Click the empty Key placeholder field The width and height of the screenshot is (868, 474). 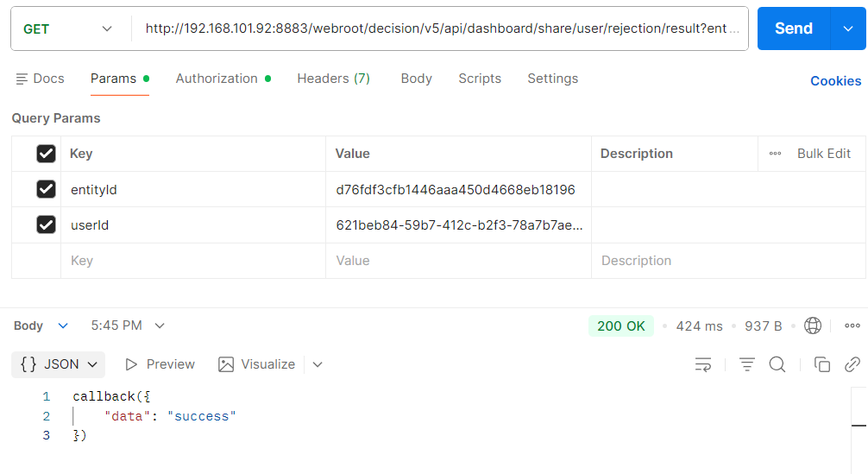193,260
